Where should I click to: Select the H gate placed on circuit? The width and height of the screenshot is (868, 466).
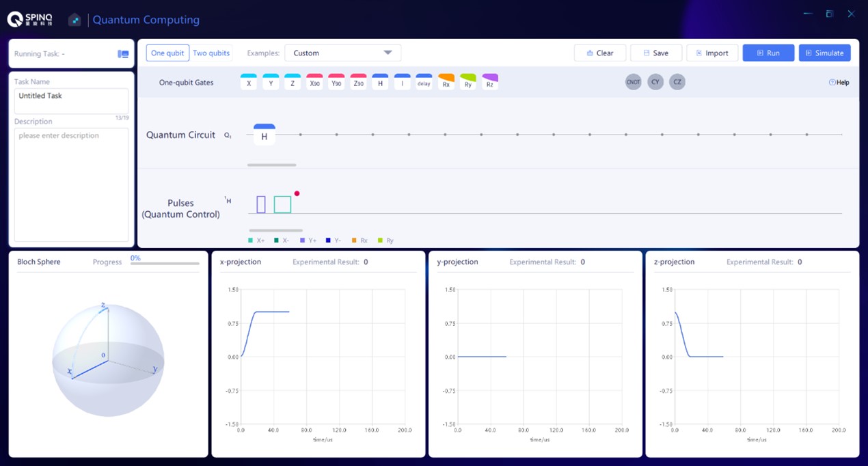[265, 135]
